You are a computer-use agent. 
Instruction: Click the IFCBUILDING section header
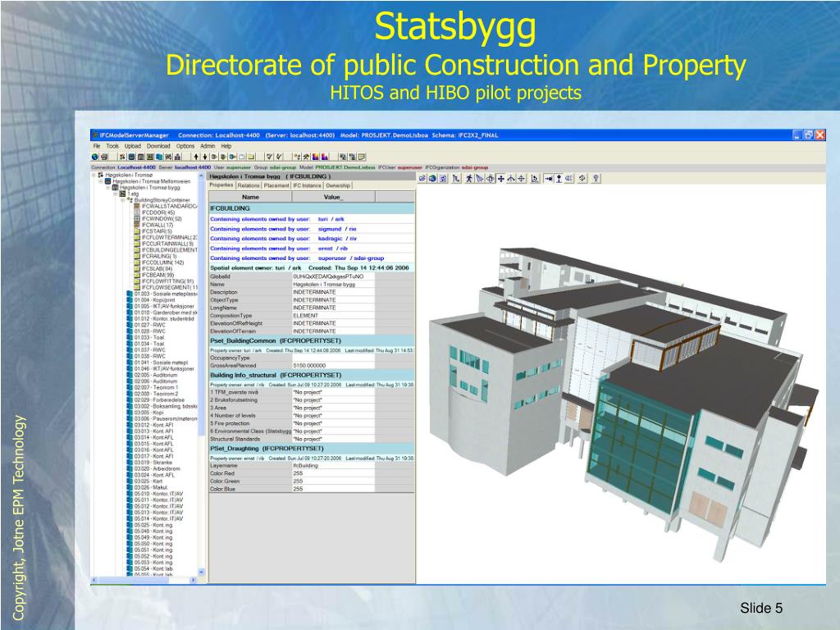coord(312,208)
